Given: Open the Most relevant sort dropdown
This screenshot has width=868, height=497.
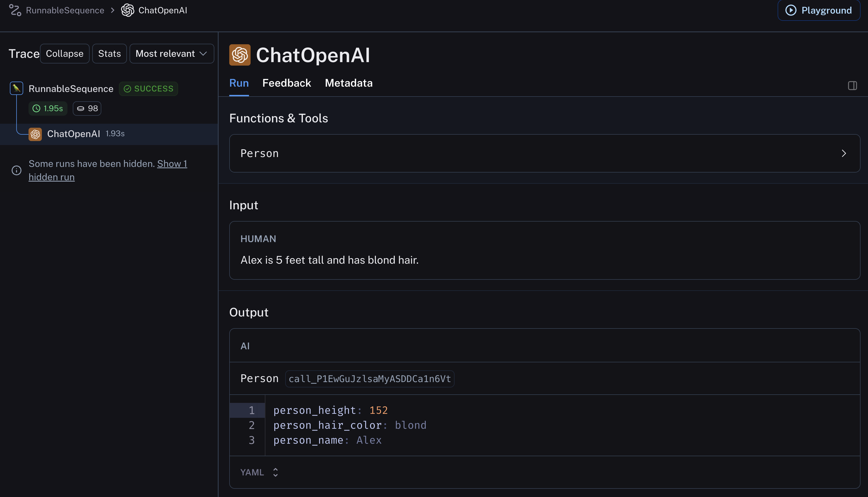Looking at the screenshot, I should click(171, 54).
